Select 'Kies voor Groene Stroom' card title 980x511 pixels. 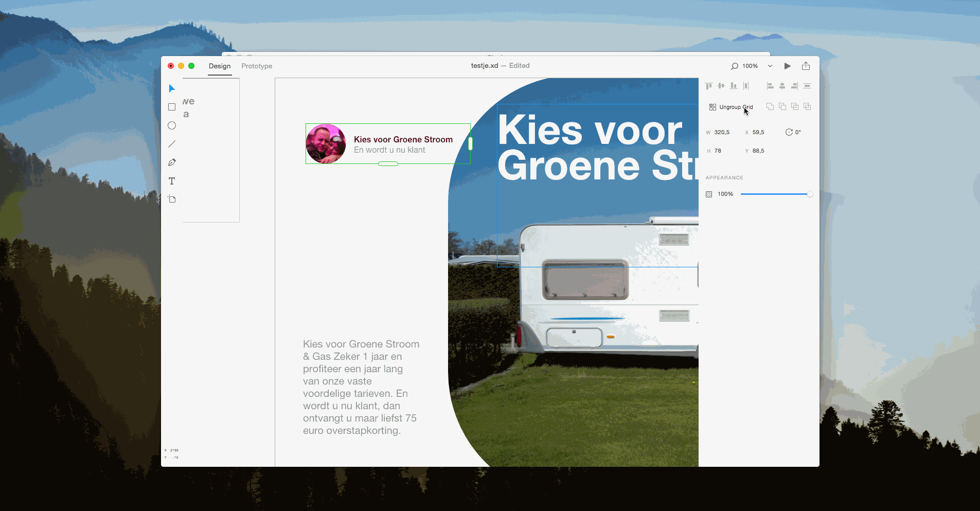coord(403,139)
